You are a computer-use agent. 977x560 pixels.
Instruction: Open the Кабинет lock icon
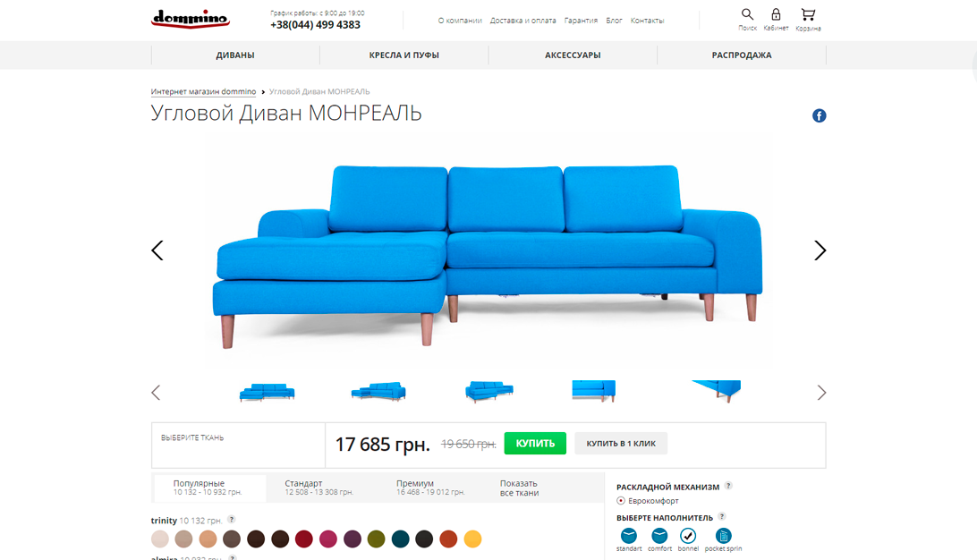[776, 14]
